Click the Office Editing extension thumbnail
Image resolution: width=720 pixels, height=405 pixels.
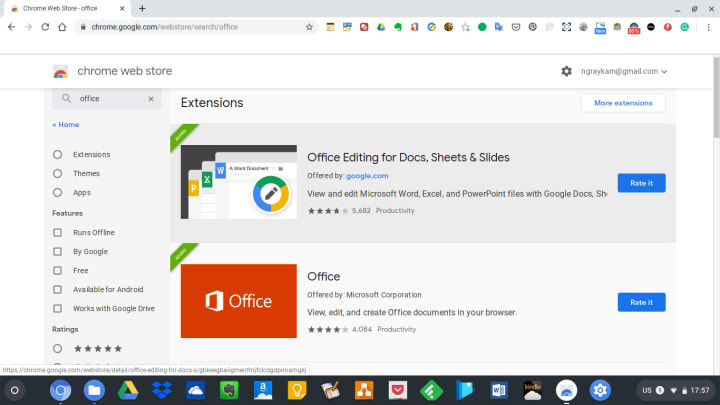click(239, 182)
